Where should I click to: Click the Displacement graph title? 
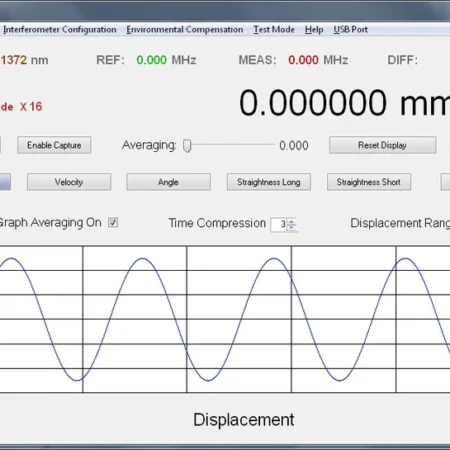tap(244, 420)
